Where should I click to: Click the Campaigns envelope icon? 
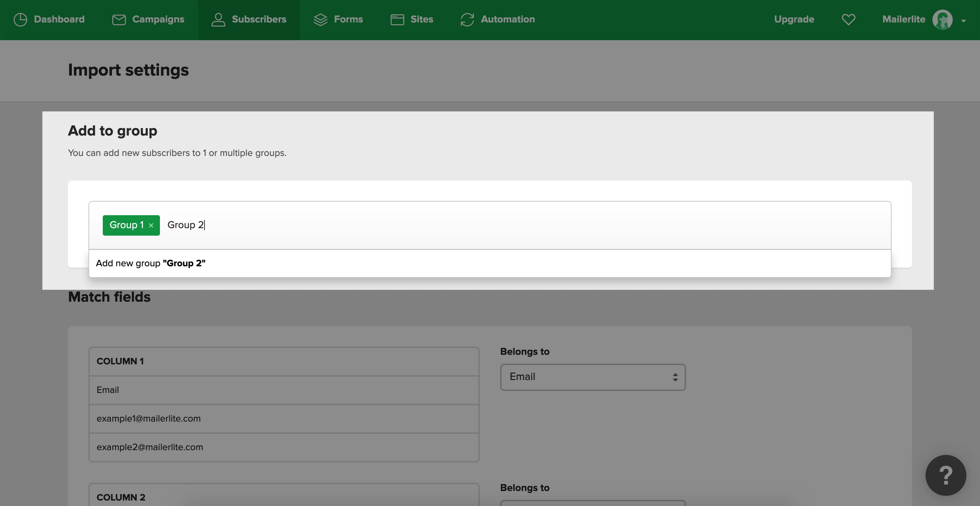[119, 19]
